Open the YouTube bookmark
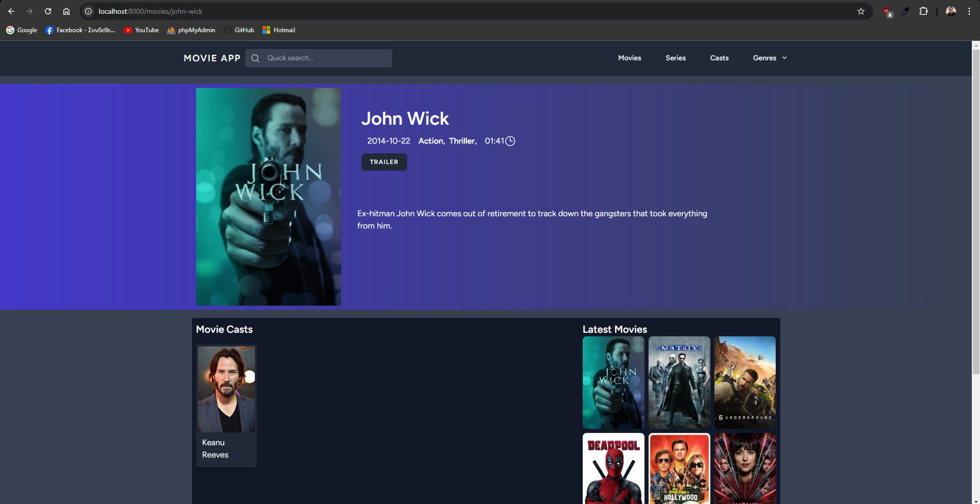The height and width of the screenshot is (504, 980). pos(141,30)
